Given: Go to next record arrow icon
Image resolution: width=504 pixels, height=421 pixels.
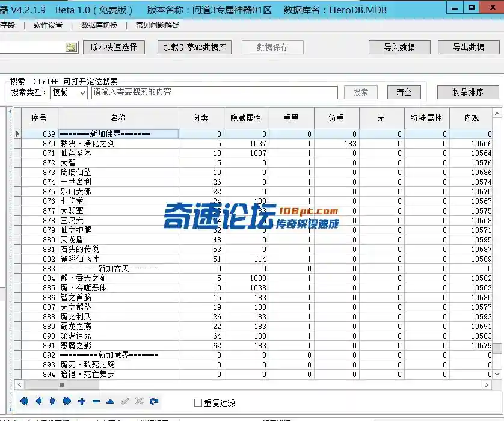Looking at the screenshot, I should click(53, 401).
